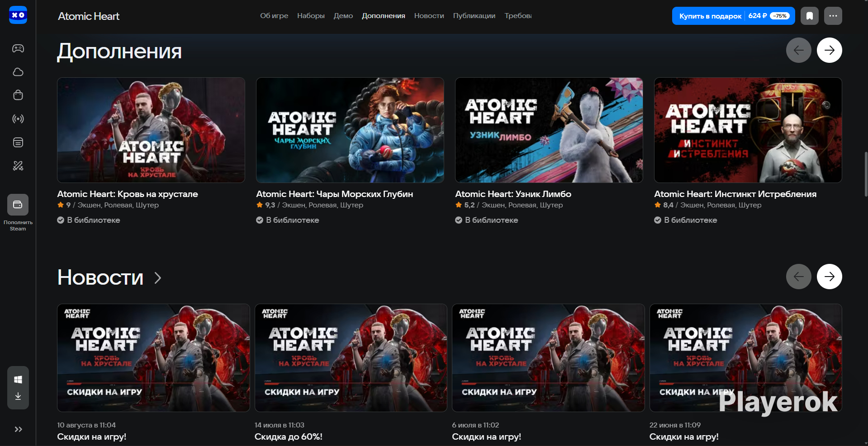Open the games controller icon in sidebar
868x446 pixels.
(x=18, y=48)
